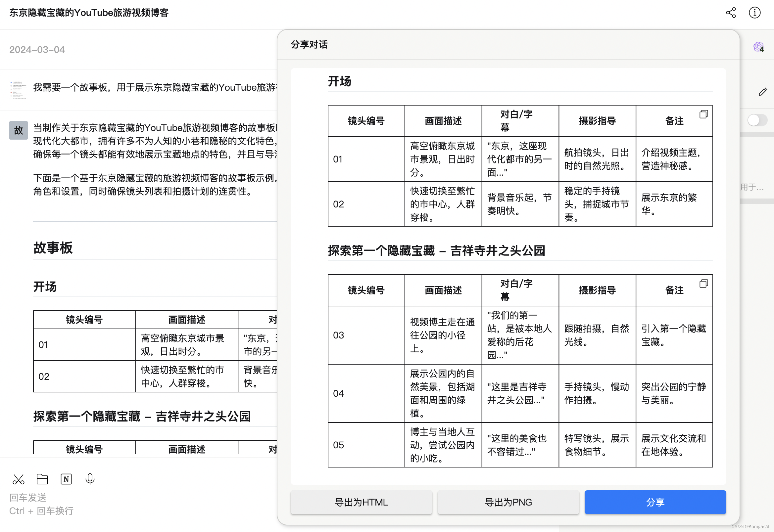Click the 故 assistant avatar
The image size is (774, 532).
pos(18,130)
